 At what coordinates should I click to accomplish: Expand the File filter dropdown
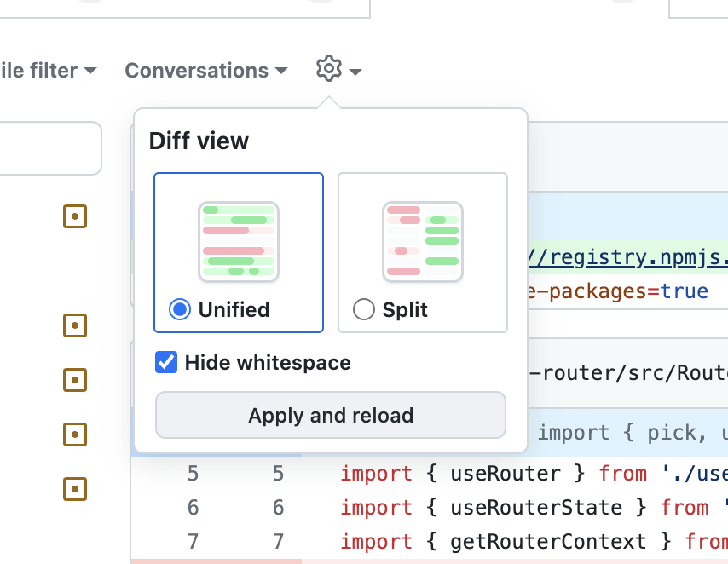(49, 71)
